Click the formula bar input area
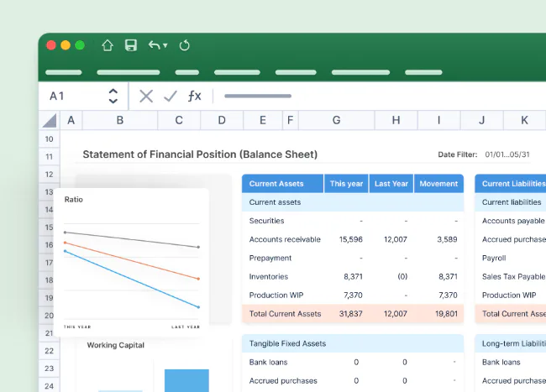546x392 pixels. click(380, 96)
